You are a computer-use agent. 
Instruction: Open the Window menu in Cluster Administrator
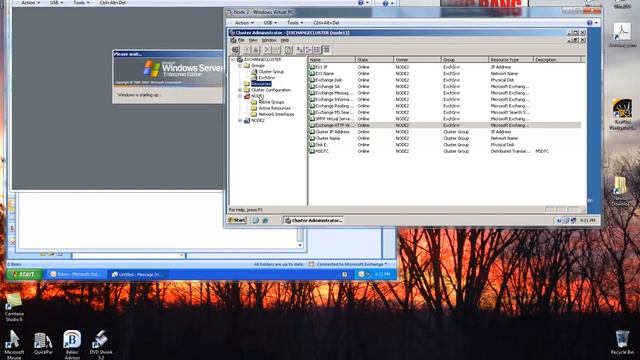(x=269, y=40)
